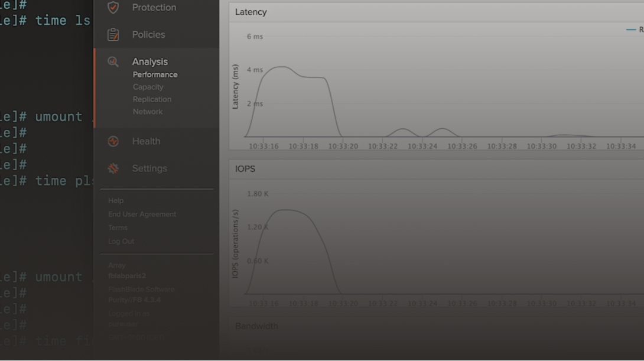The height and width of the screenshot is (361, 644).
Task: Select the Analysis section label
Action: coord(149,61)
